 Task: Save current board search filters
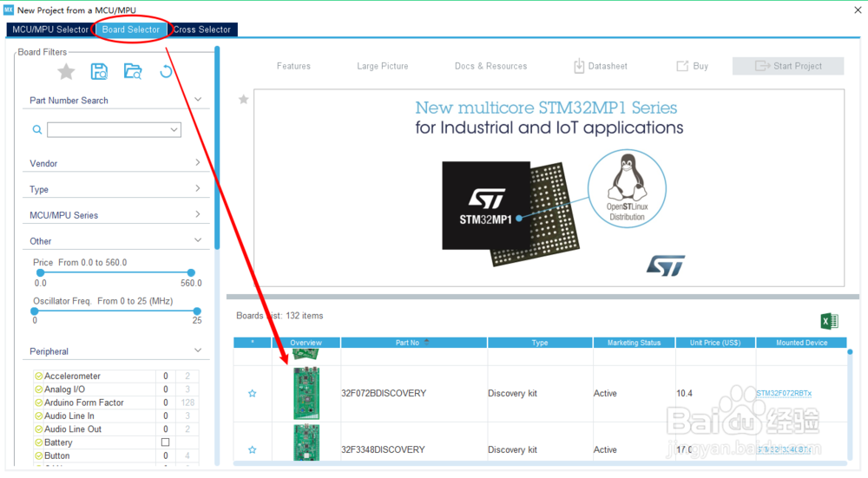[99, 71]
